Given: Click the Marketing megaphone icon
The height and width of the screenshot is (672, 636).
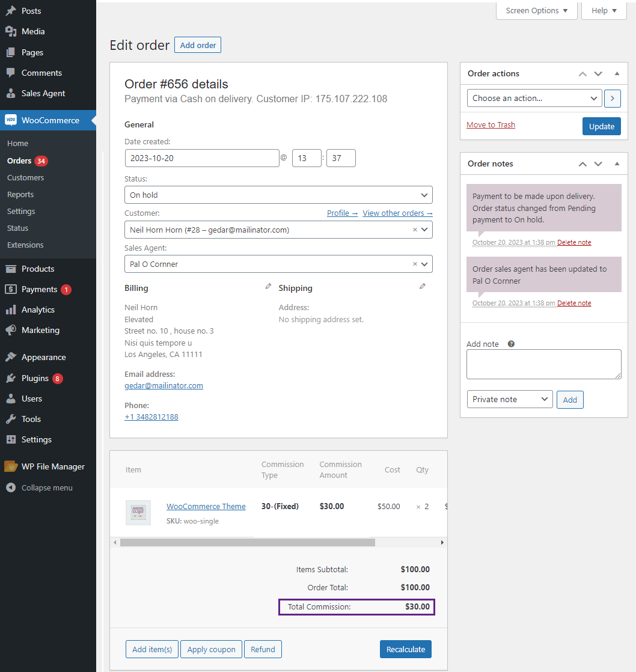Looking at the screenshot, I should pyautogui.click(x=11, y=330).
